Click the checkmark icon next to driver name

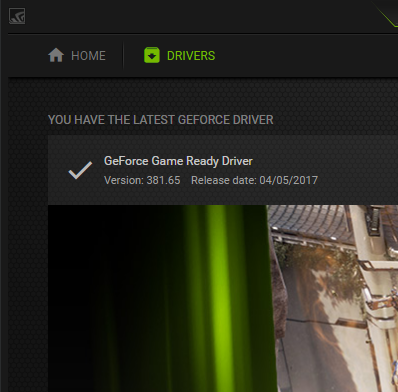80,170
